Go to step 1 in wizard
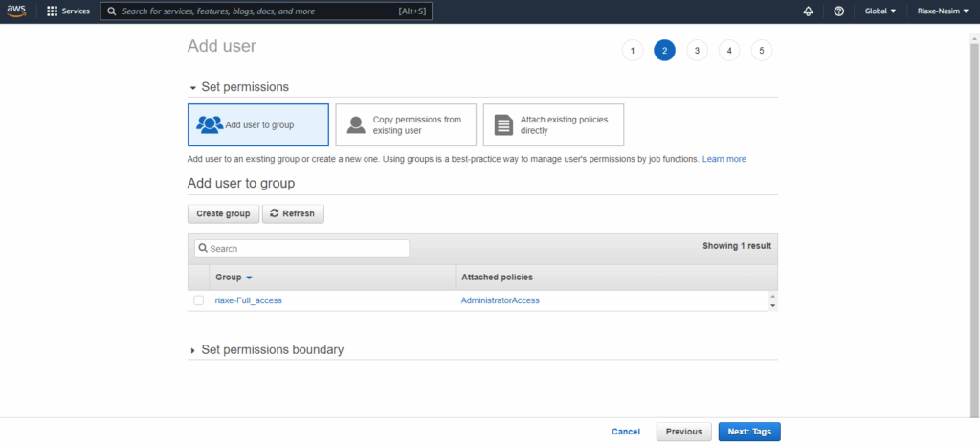The image size is (980, 445). click(632, 51)
